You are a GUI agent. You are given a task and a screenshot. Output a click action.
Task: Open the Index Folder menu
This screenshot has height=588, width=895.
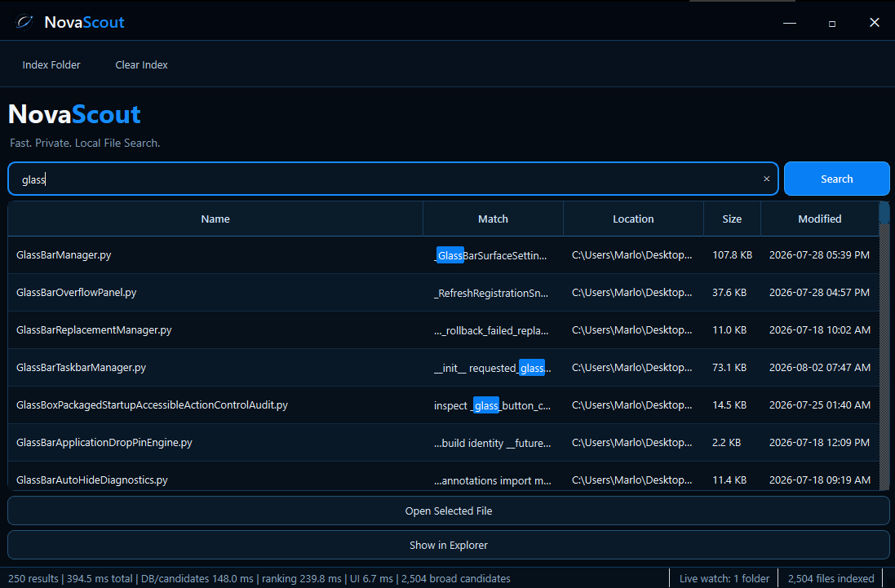51,65
